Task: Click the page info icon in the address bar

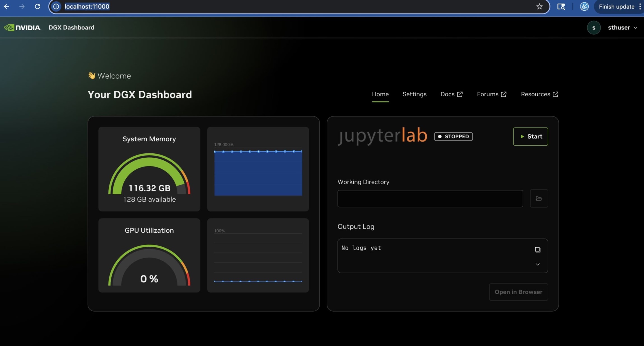Action: coord(56,6)
